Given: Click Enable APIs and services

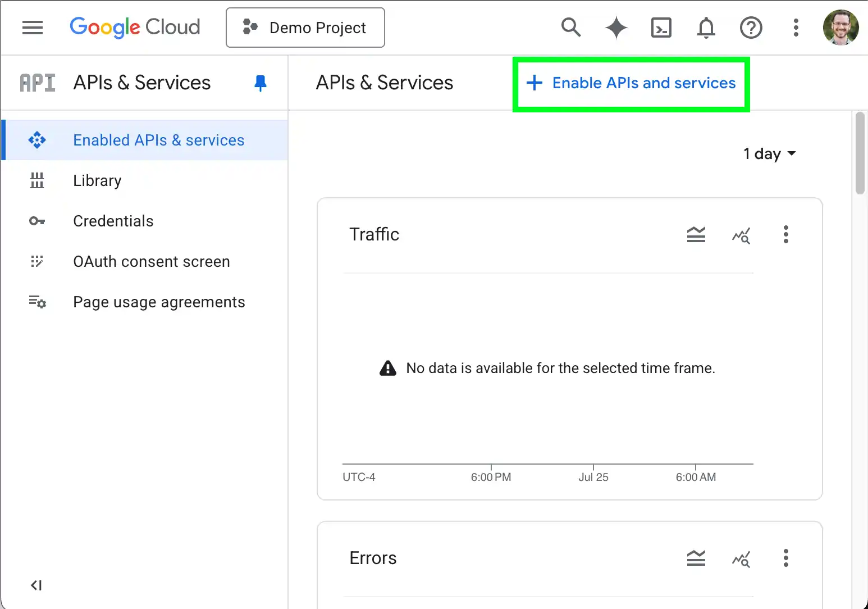Looking at the screenshot, I should coord(631,83).
